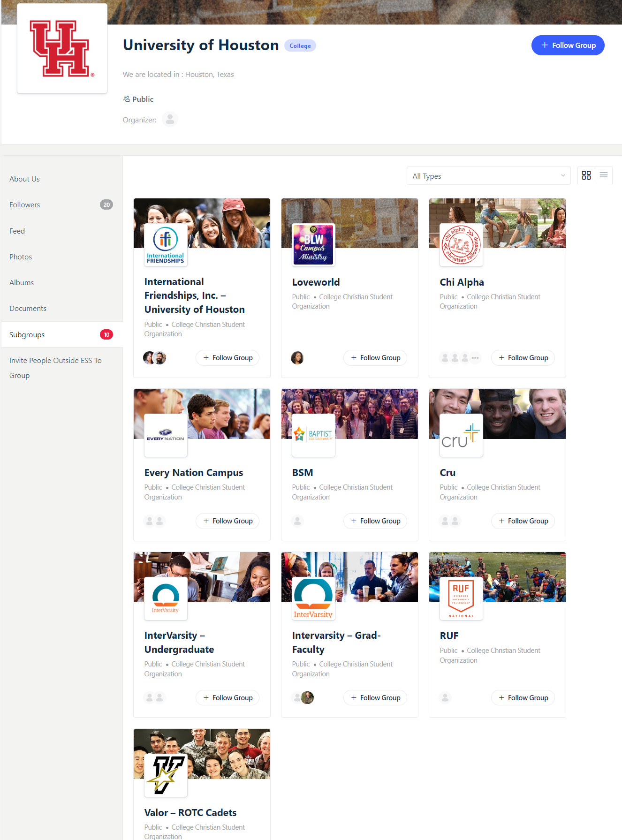Click Cru follower avatar placeholders

[450, 521]
